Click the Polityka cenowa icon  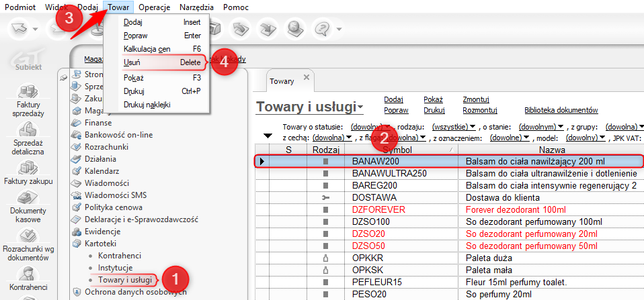click(x=77, y=207)
